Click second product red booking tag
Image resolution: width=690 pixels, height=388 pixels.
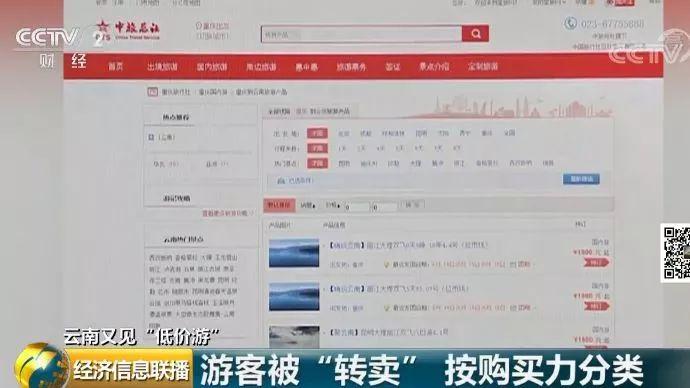coord(597,306)
